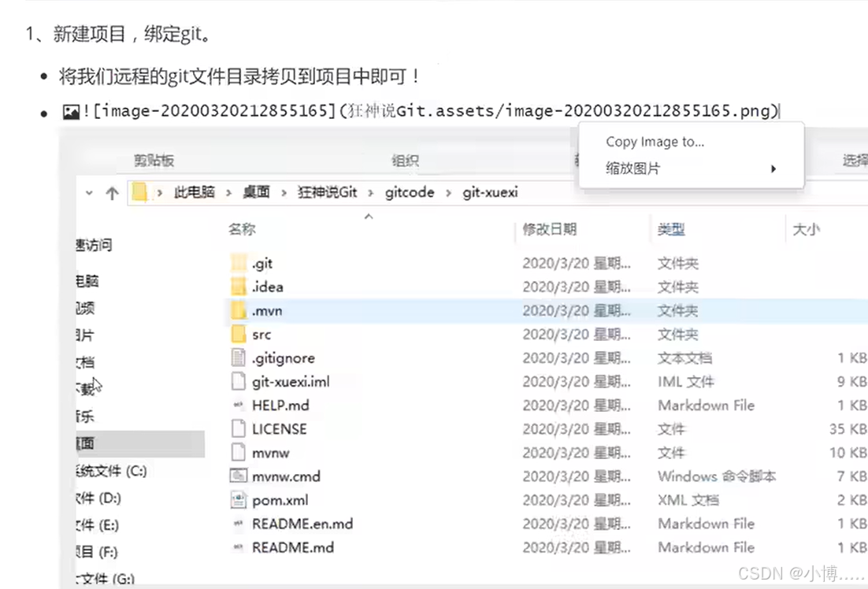This screenshot has height=589, width=868.
Task: Click IML 文件 type cell
Action: 686,381
